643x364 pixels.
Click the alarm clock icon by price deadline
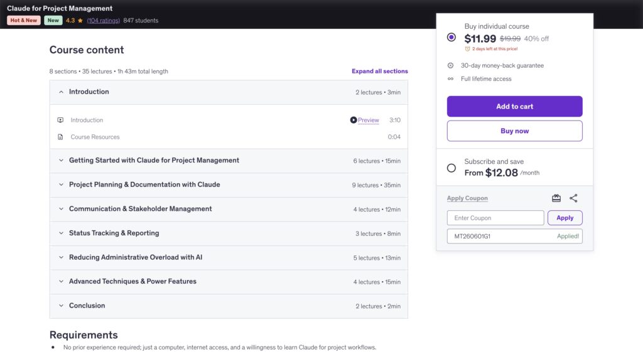[467, 49]
